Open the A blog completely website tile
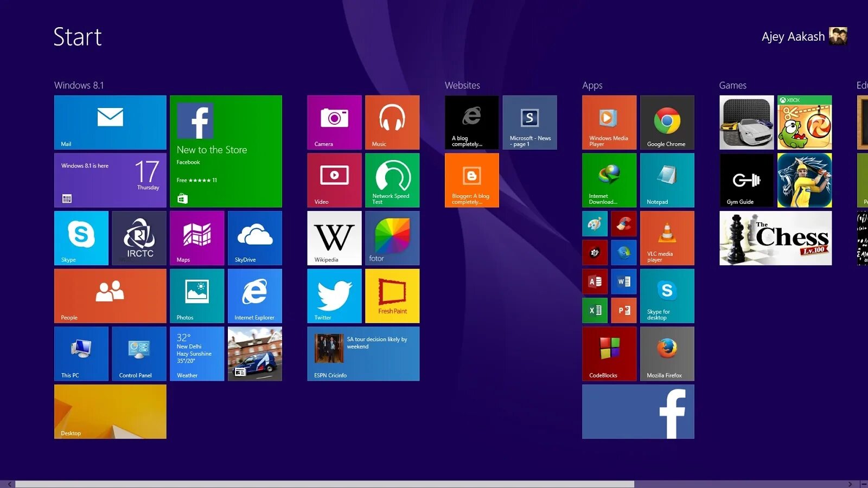This screenshot has width=868, height=488. point(472,123)
